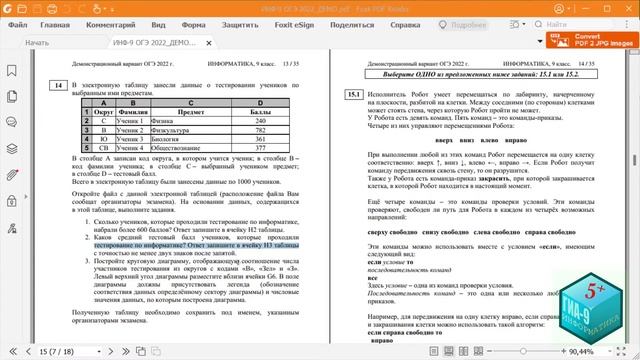Screen dimensions: 640x360
Task: Click table cell "Физкультура"
Action: point(191,130)
